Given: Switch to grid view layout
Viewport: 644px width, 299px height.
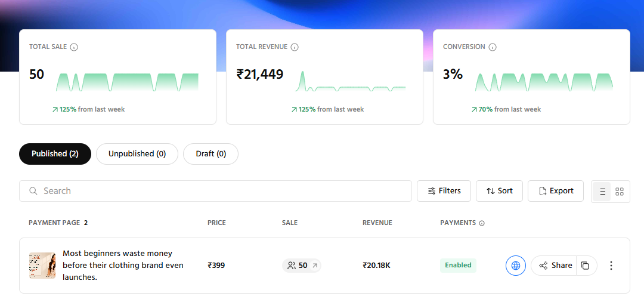Looking at the screenshot, I should click(620, 191).
